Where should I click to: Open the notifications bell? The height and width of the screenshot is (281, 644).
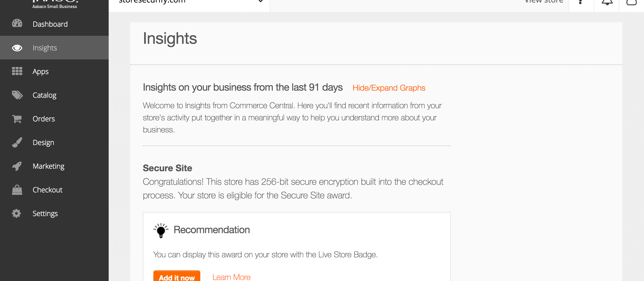[607, 3]
